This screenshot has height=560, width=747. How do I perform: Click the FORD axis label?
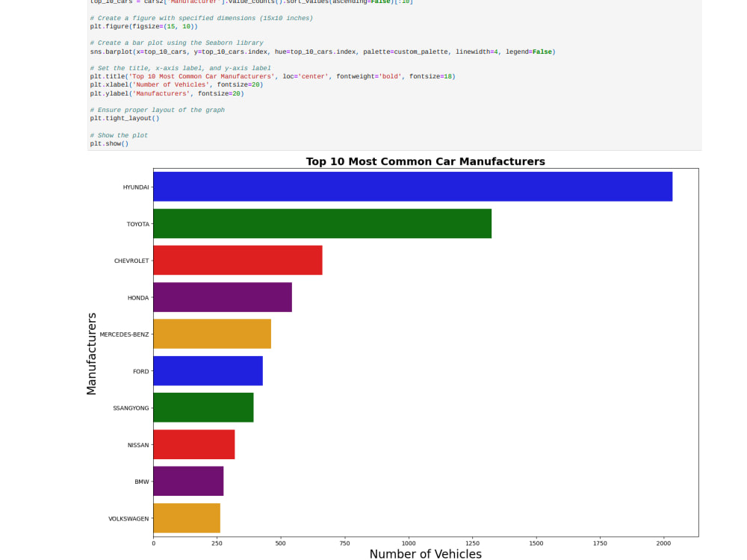(141, 371)
